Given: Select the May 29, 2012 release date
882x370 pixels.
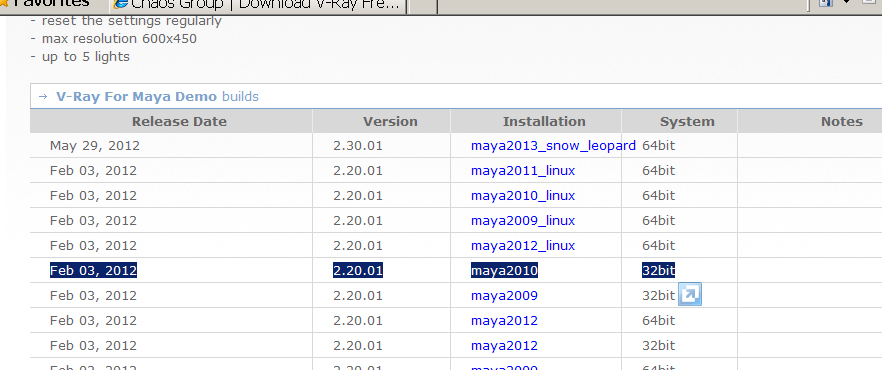Looking at the screenshot, I should coord(95,146).
